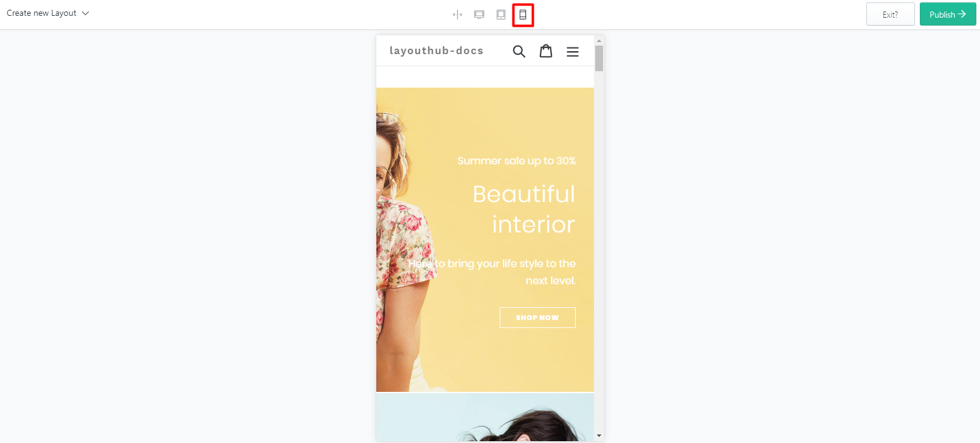Click the SHOP NOW banner button

click(537, 318)
